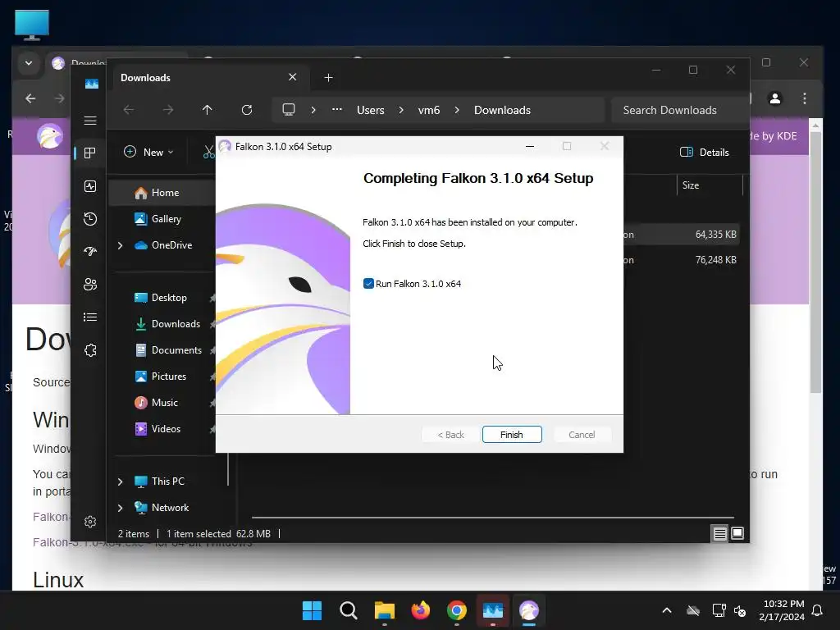Screen dimensions: 840x630
Task: Click the ellipsis in breadcrumb path
Action: pyautogui.click(x=337, y=109)
